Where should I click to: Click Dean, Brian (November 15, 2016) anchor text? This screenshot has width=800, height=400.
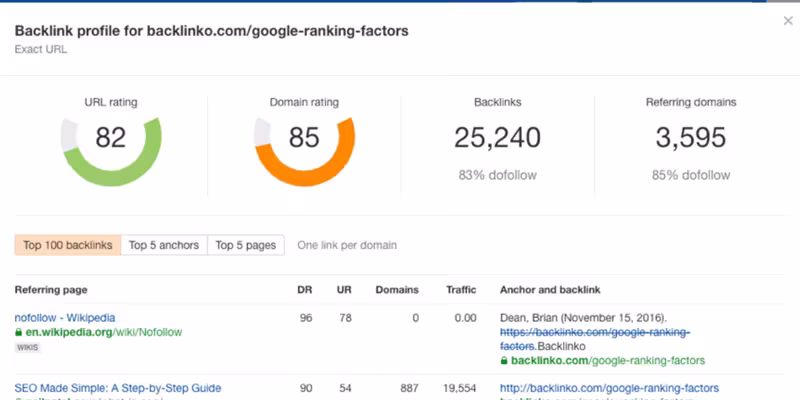583,318
